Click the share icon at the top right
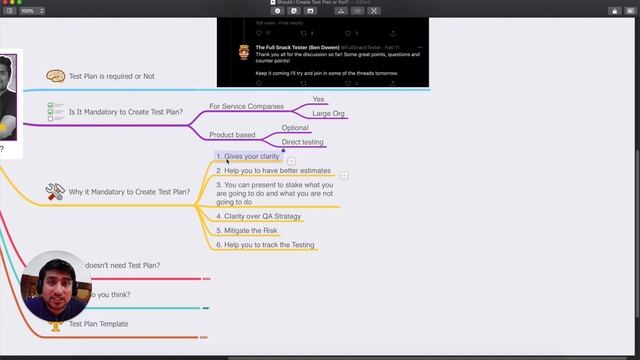This screenshot has width=640, height=360. click(614, 11)
